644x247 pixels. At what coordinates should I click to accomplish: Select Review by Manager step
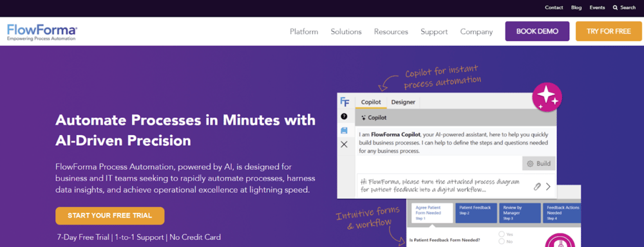pyautogui.click(x=520, y=213)
